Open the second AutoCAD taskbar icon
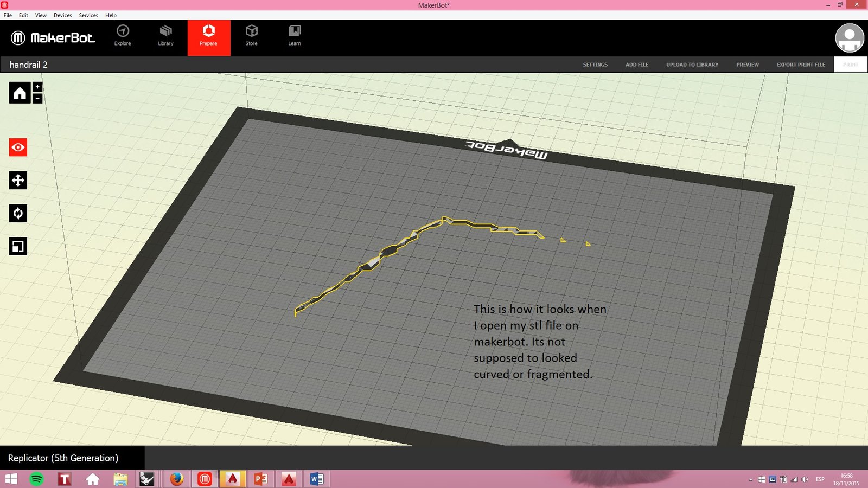868x488 pixels. [x=289, y=479]
